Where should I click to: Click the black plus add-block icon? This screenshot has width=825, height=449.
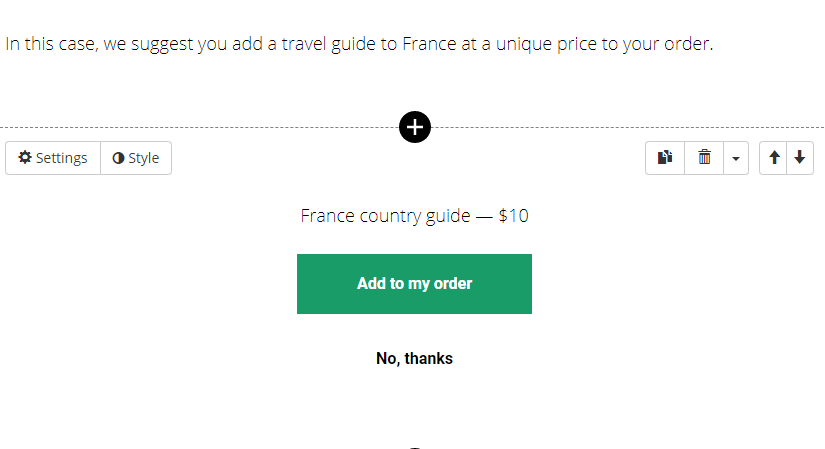click(x=415, y=127)
